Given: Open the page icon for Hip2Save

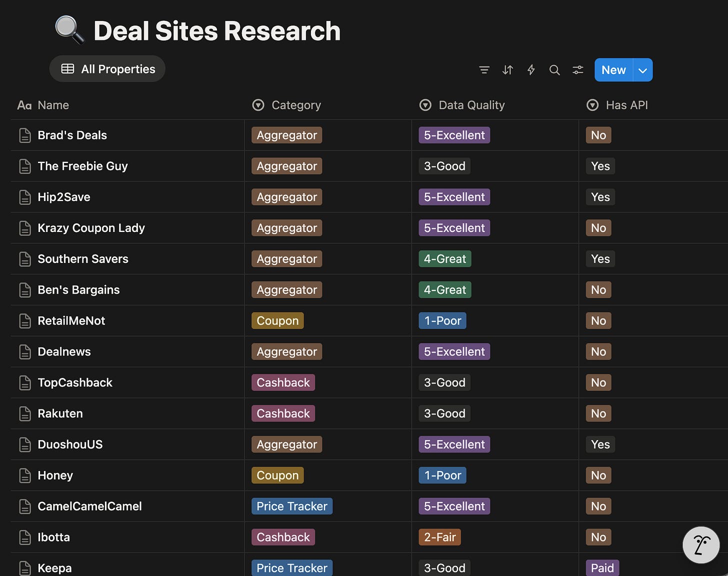Looking at the screenshot, I should [x=25, y=197].
